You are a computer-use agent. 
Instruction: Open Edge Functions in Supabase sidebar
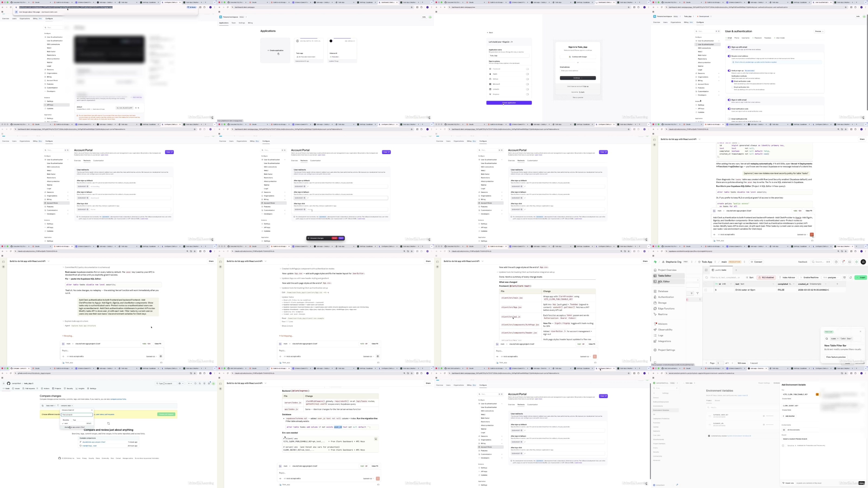point(666,309)
